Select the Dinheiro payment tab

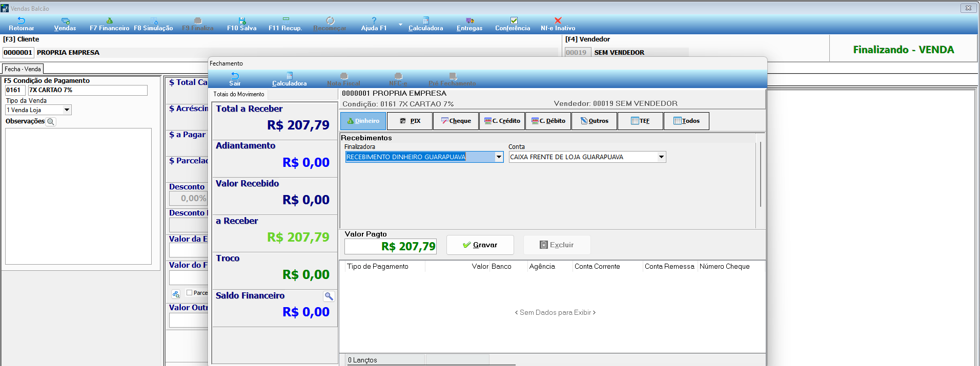click(x=363, y=121)
